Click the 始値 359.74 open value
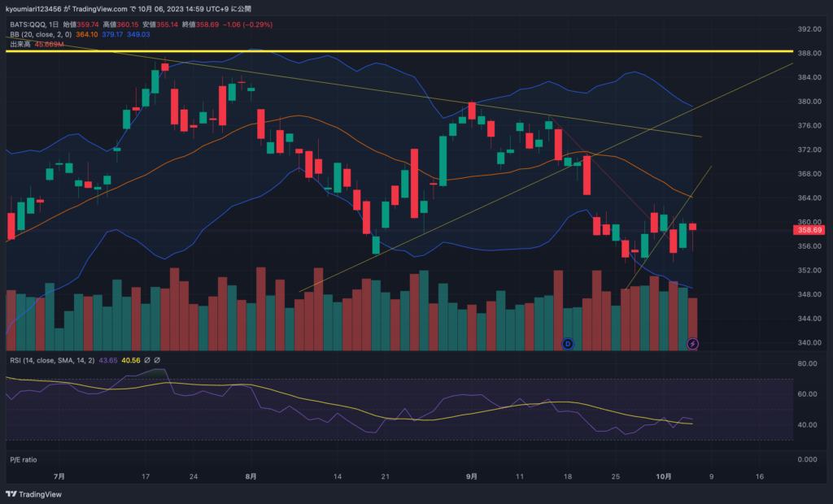 point(81,24)
